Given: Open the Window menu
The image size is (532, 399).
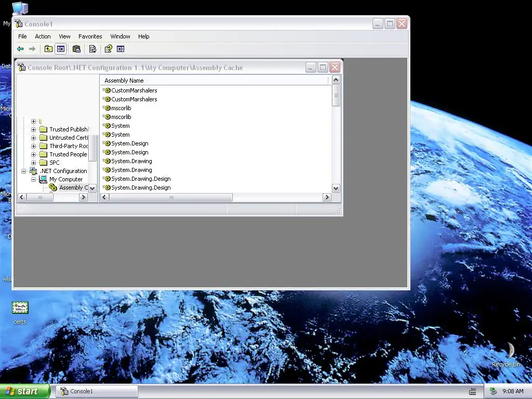Looking at the screenshot, I should click(120, 36).
